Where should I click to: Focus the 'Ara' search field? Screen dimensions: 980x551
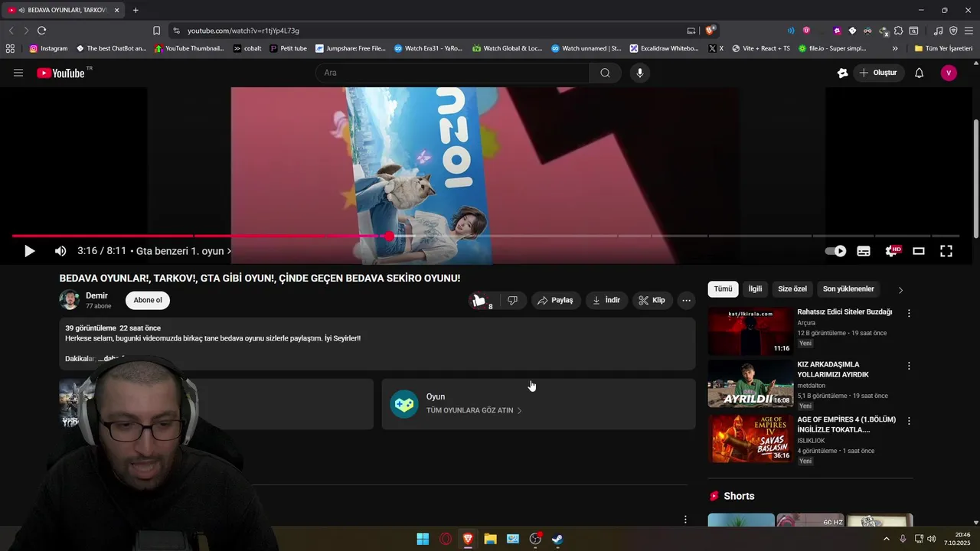(452, 73)
